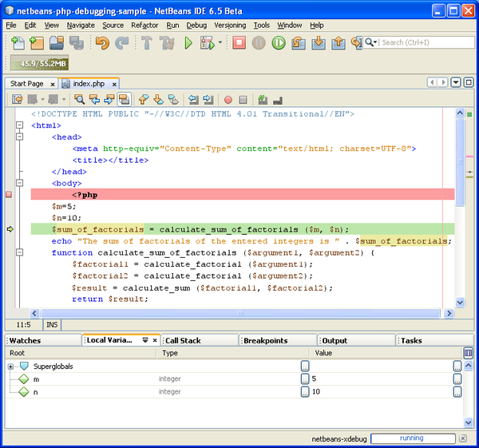The height and width of the screenshot is (448, 479).
Task: Switch to the Call Stack tab
Action: [x=183, y=340]
